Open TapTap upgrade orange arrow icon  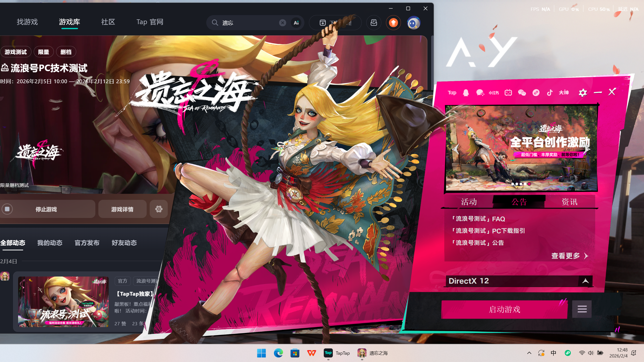[393, 23]
